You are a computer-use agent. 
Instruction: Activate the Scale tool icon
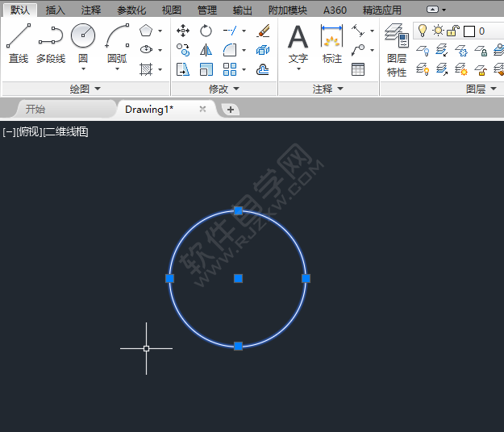pos(206,69)
